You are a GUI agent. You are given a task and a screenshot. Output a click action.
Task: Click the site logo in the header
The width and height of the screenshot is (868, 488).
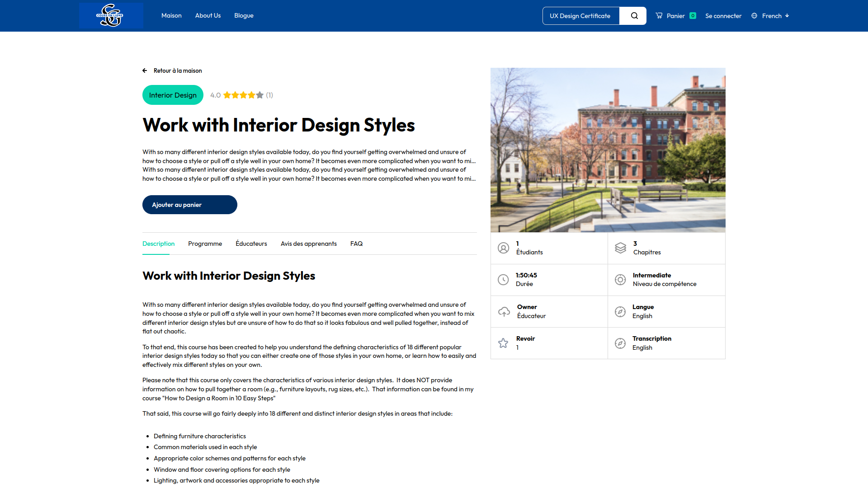[111, 16]
